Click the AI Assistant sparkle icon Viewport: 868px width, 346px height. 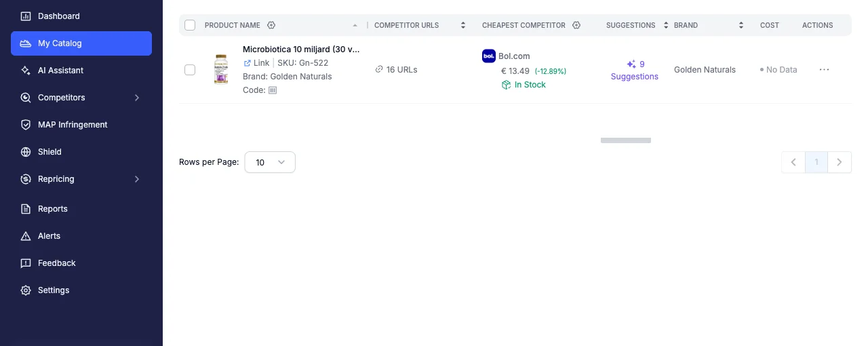tap(26, 70)
